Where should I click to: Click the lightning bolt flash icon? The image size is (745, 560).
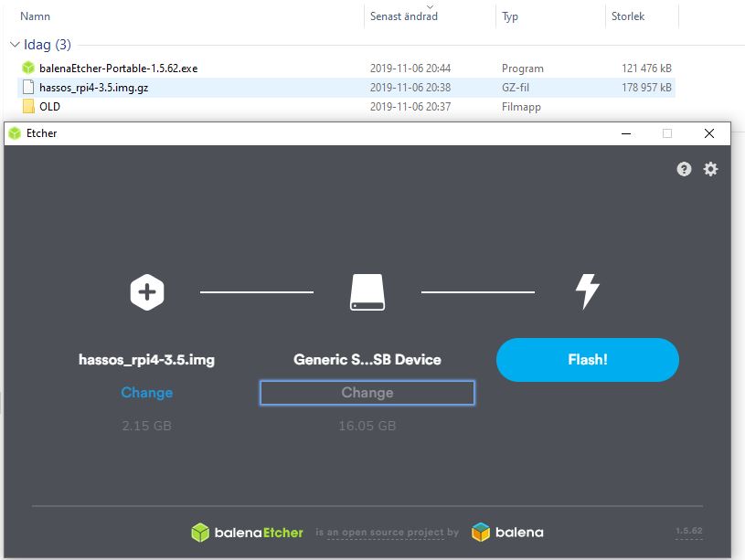[587, 291]
